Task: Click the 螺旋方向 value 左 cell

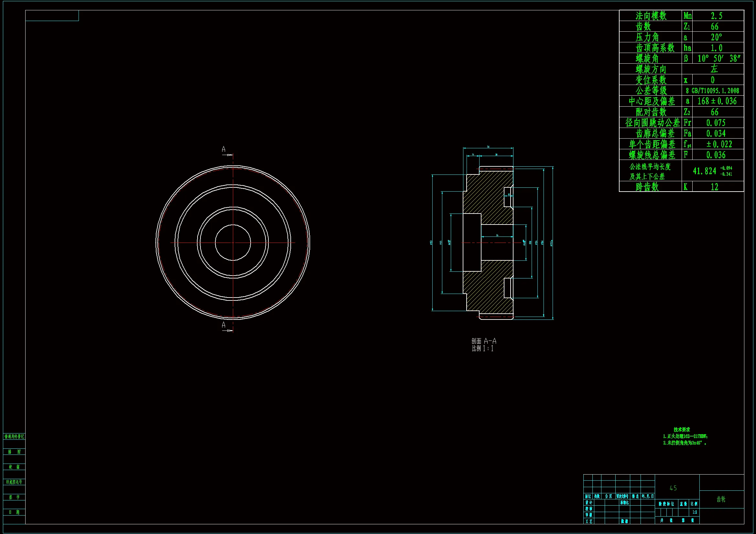Action: click(x=714, y=69)
